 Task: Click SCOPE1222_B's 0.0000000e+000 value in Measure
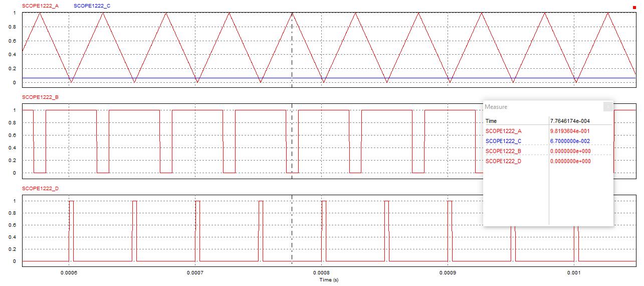point(570,151)
